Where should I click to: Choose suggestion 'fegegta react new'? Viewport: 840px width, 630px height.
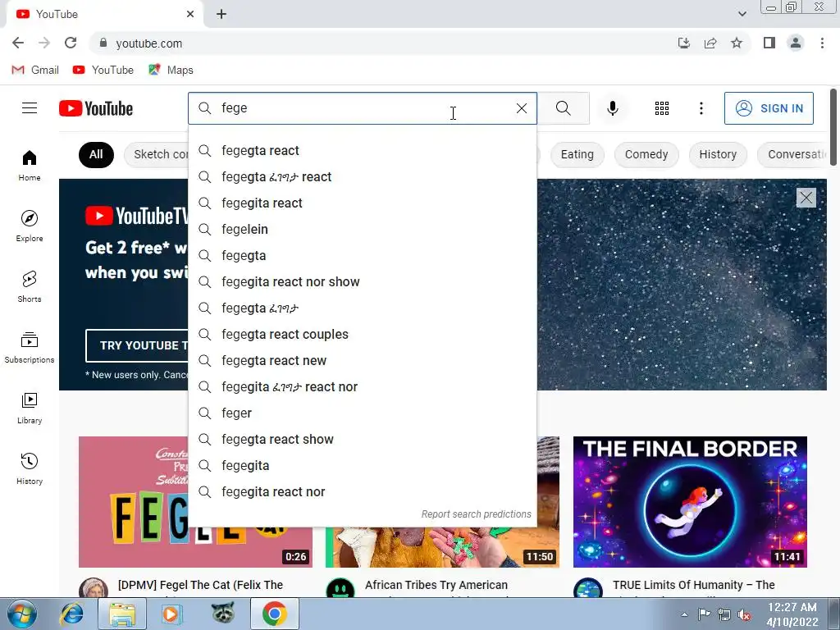click(x=362, y=361)
